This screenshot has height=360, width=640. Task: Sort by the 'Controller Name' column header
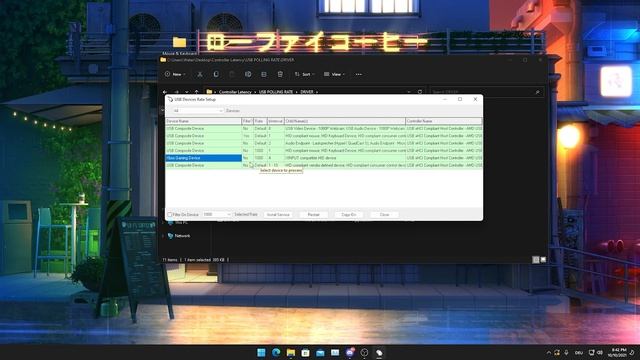tap(444, 121)
